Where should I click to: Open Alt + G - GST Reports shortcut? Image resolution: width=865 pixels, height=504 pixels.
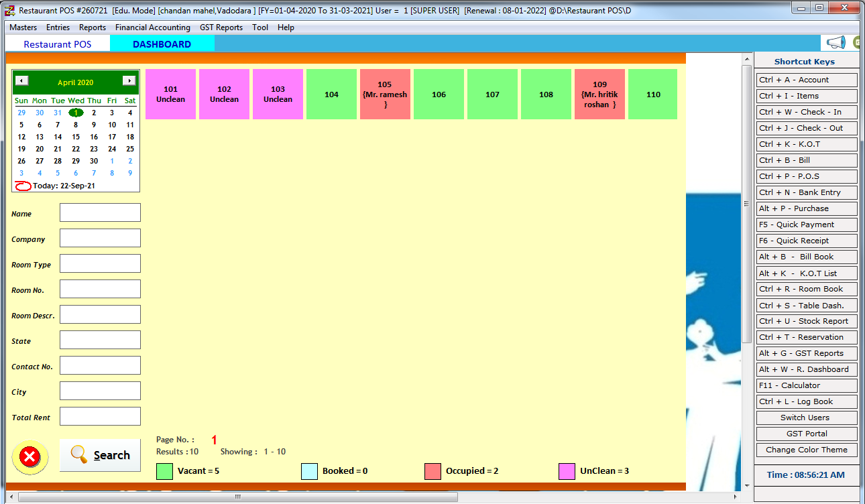[x=807, y=353]
